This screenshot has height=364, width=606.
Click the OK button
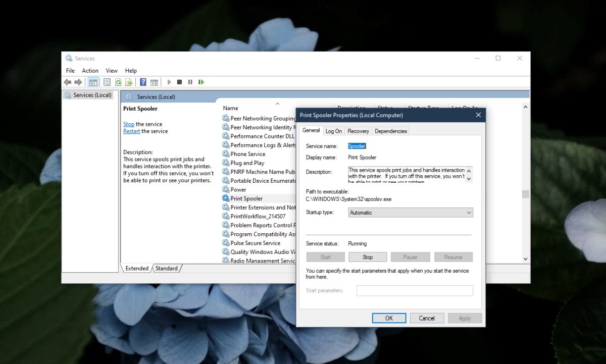(x=389, y=318)
